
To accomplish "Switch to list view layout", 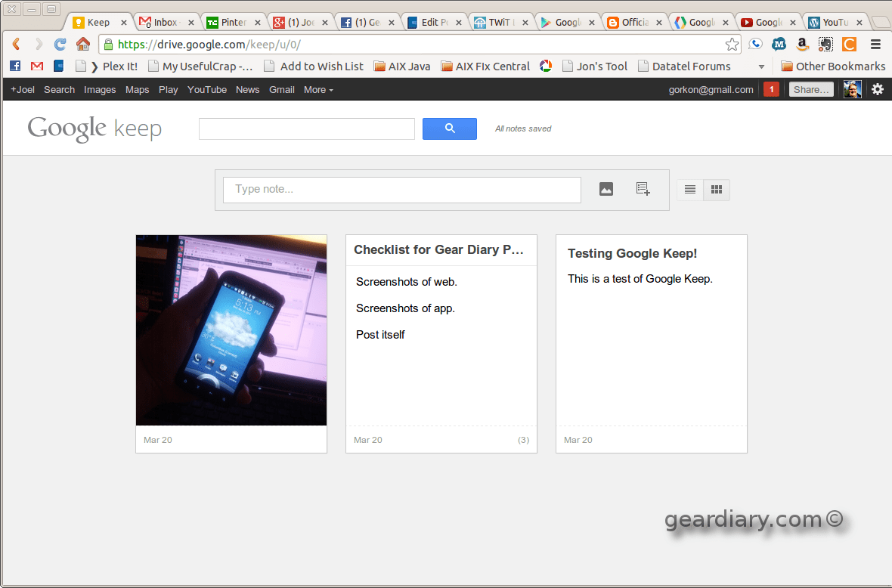I will click(690, 190).
